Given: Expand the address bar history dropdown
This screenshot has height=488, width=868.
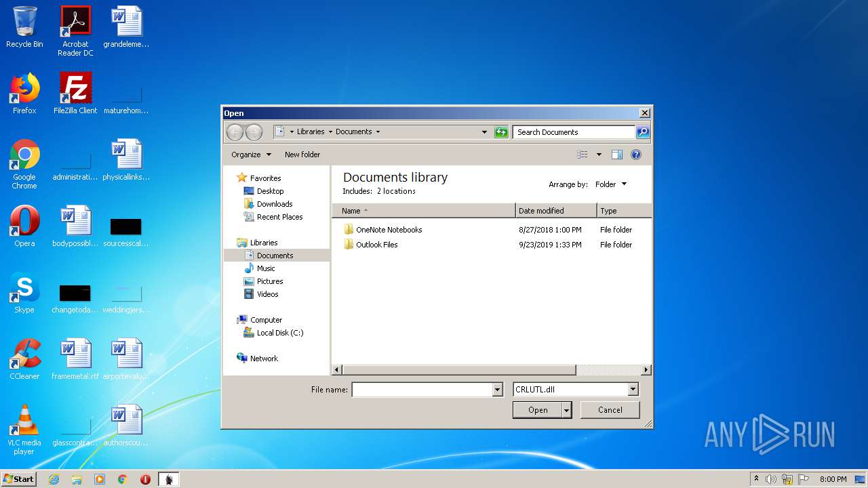Looking at the screenshot, I should (484, 132).
